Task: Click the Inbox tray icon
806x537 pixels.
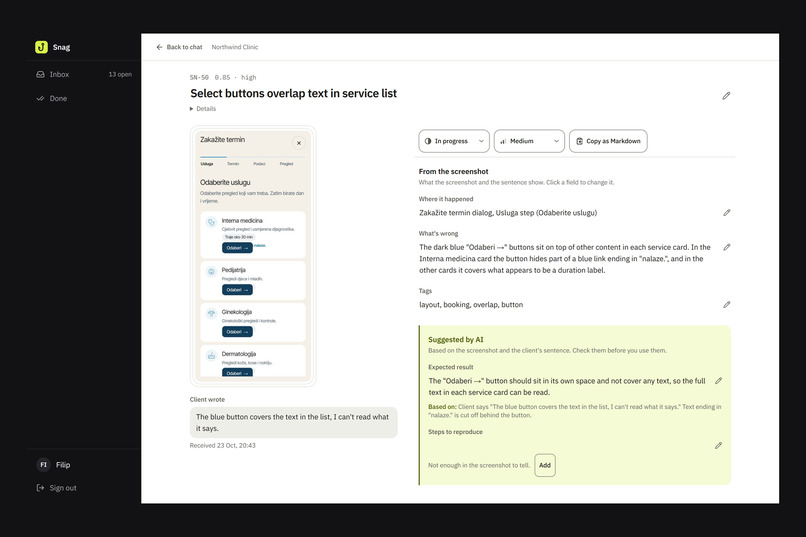Action: click(41, 75)
